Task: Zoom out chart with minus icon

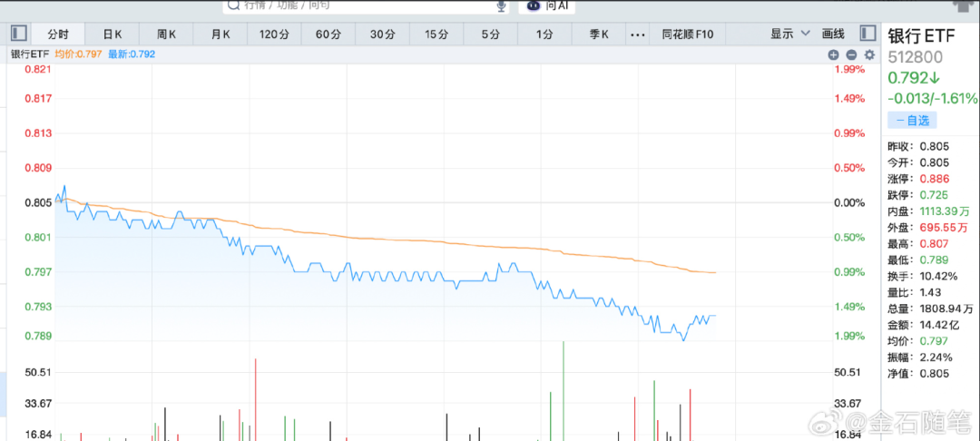Action: pos(851,54)
